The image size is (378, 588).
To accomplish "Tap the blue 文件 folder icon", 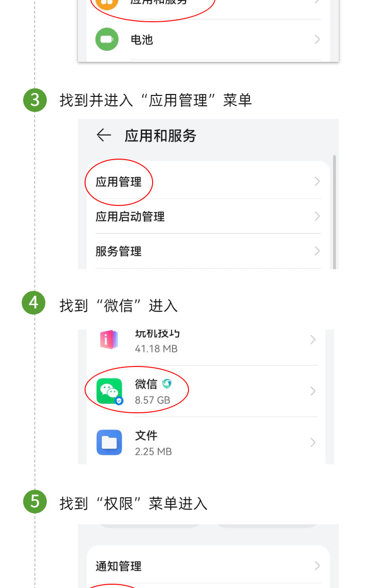I will coord(110,443).
